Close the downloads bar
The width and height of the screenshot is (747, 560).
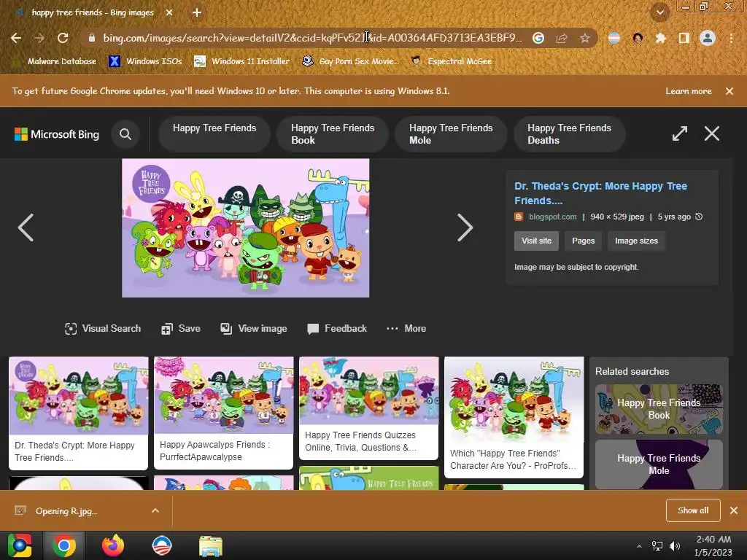pyautogui.click(x=734, y=510)
